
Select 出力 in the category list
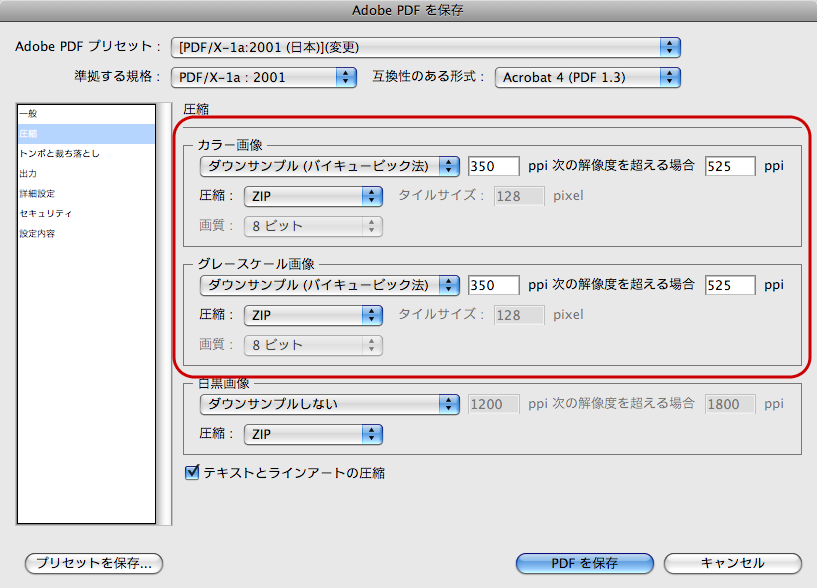(86, 174)
